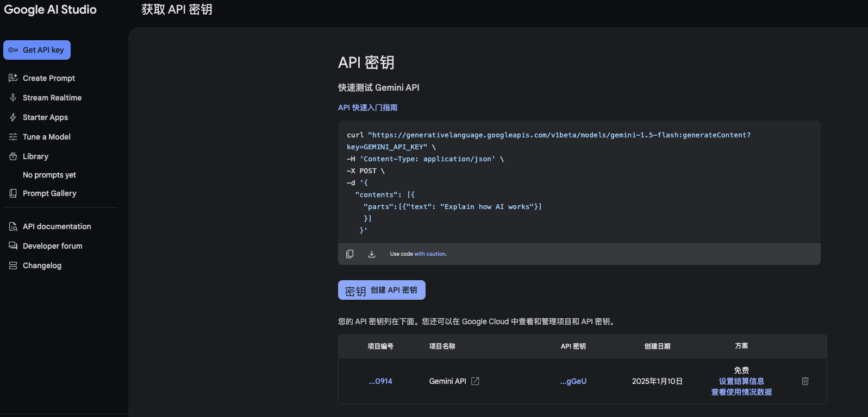Click the 设置结算信息 link
Screen dimensions: 868x417
point(741,381)
